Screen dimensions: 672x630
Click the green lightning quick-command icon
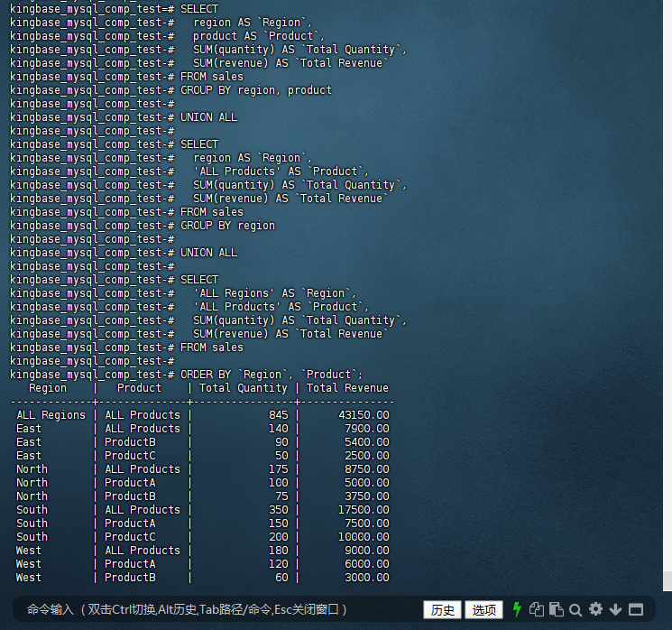pyautogui.click(x=517, y=609)
